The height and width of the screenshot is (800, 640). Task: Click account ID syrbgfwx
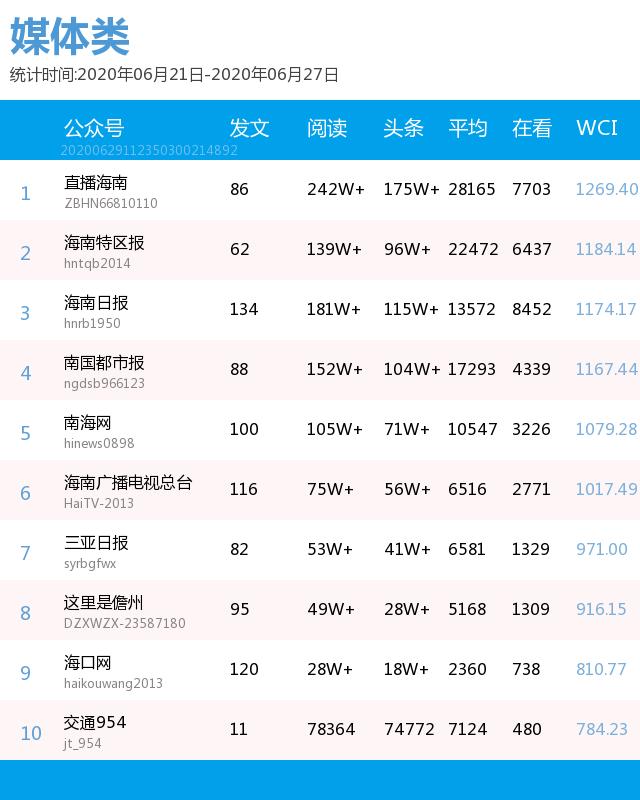(90, 564)
